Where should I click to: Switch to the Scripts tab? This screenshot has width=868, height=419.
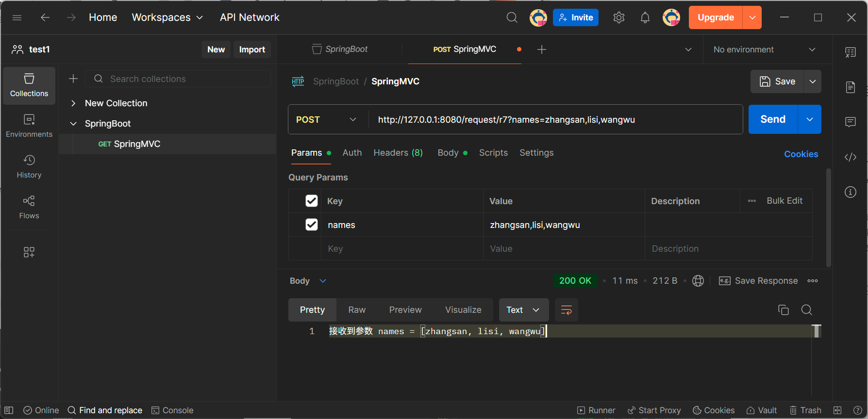[493, 153]
